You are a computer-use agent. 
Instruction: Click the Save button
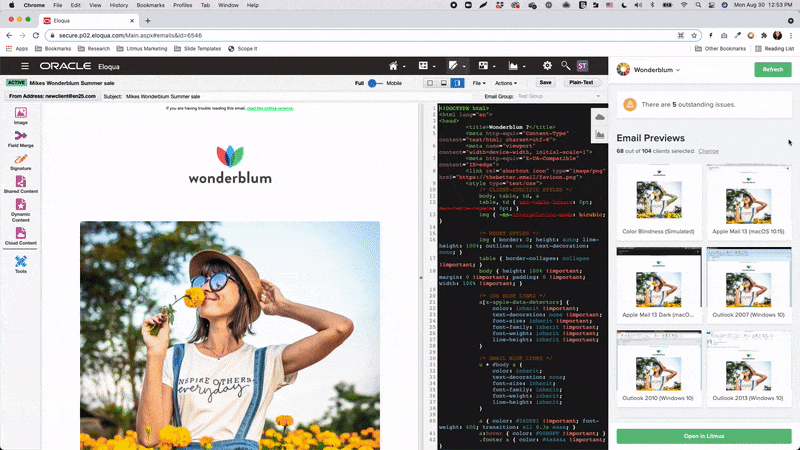[545, 83]
